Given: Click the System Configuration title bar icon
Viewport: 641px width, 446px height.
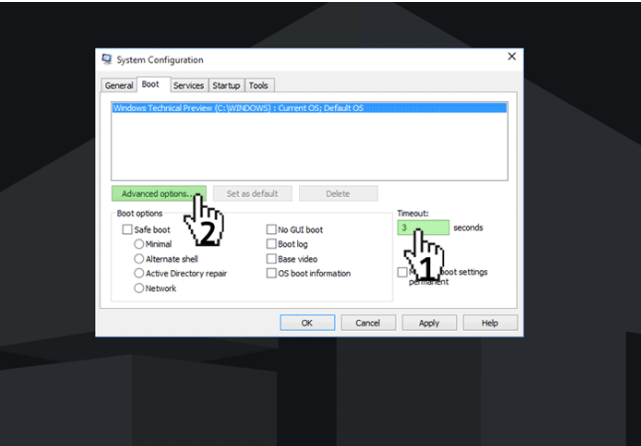Looking at the screenshot, I should pos(107,60).
